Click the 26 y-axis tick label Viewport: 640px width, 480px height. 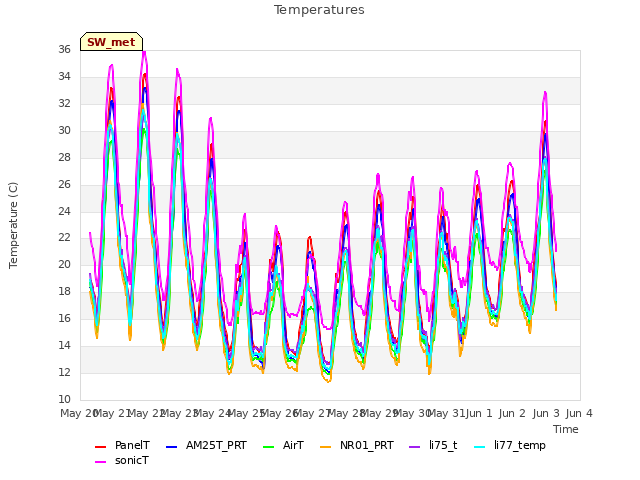click(64, 184)
